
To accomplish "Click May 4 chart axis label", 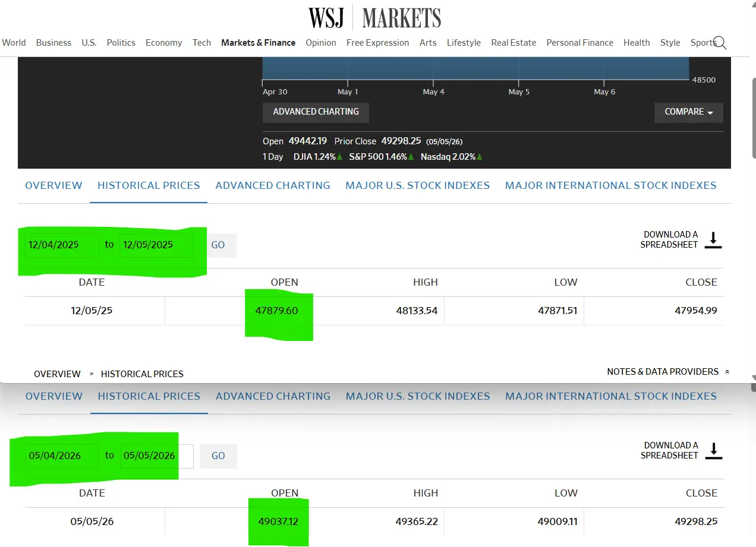I will (x=433, y=92).
